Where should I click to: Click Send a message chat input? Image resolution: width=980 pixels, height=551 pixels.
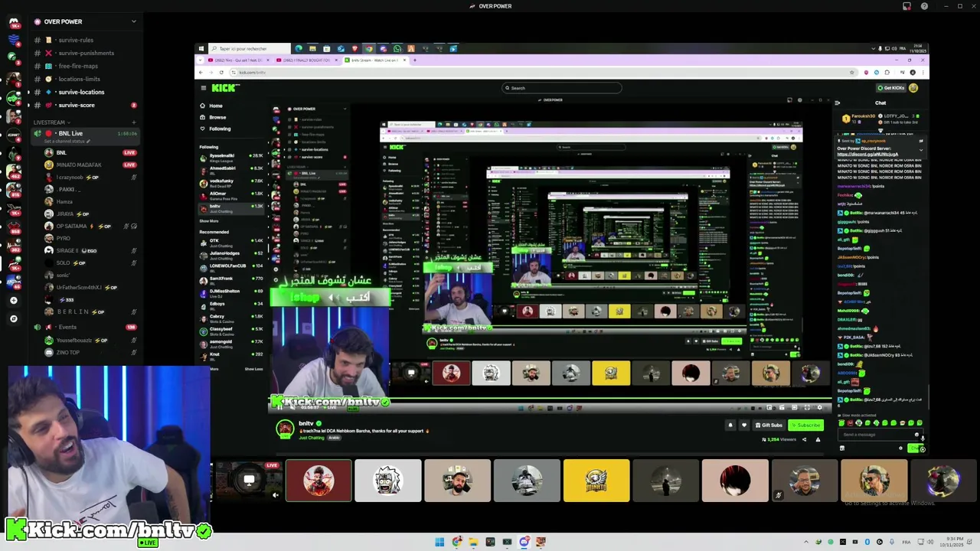coord(879,435)
